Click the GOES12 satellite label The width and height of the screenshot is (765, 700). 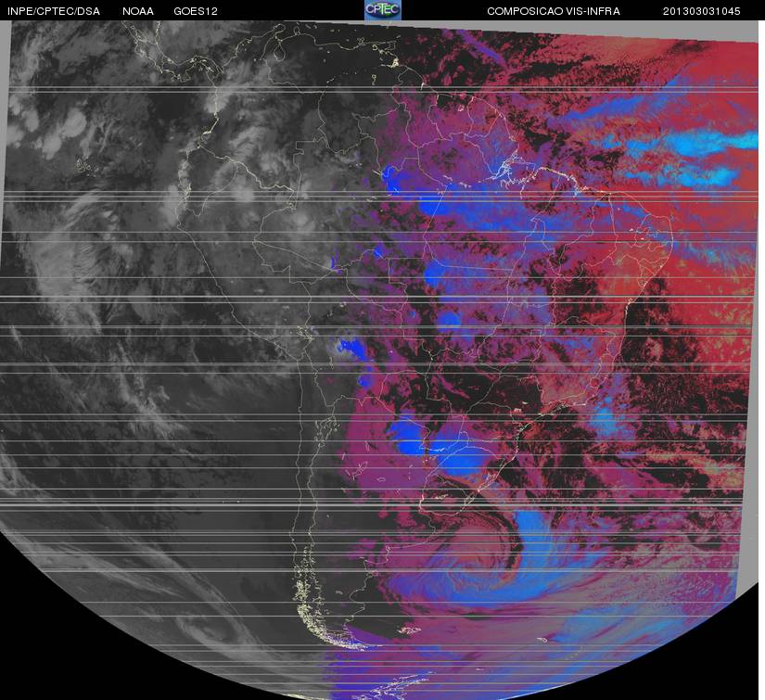click(196, 11)
